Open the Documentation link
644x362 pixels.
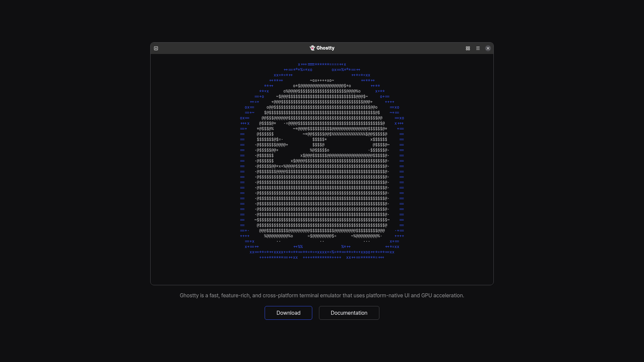click(x=349, y=313)
